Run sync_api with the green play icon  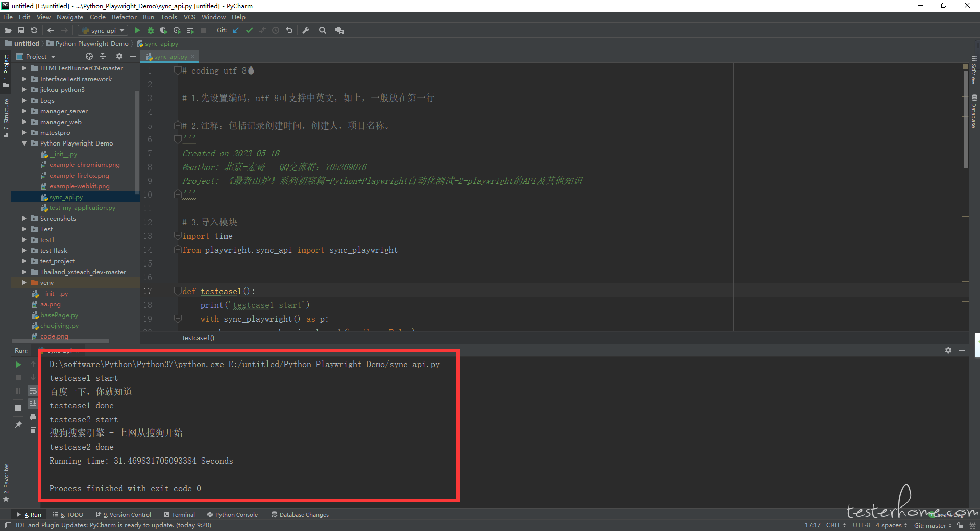click(137, 31)
